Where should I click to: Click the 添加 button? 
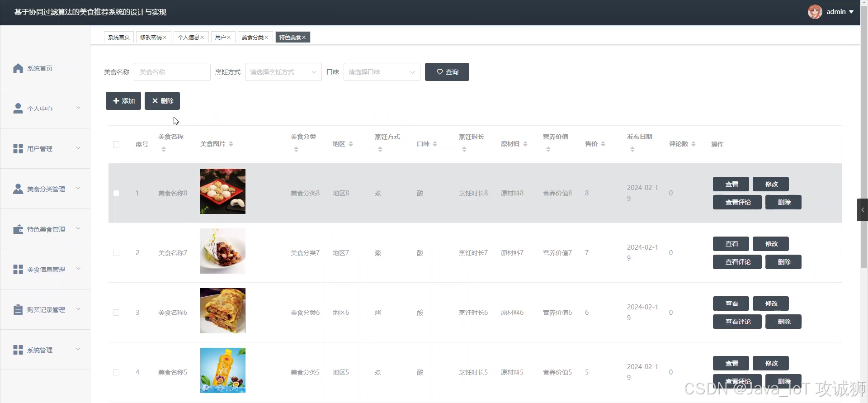[x=123, y=101]
